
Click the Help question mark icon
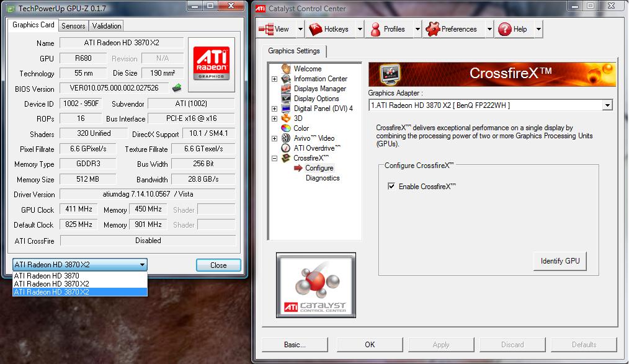505,29
